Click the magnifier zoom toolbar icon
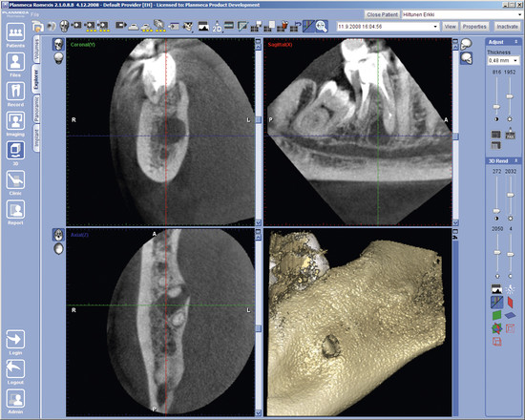The image size is (525, 420). coord(322,27)
